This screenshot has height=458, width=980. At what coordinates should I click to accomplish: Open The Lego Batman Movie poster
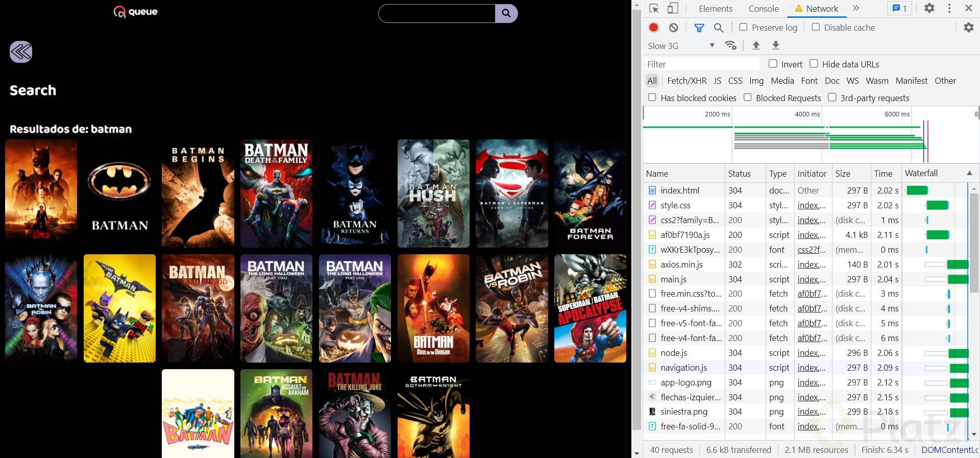119,308
